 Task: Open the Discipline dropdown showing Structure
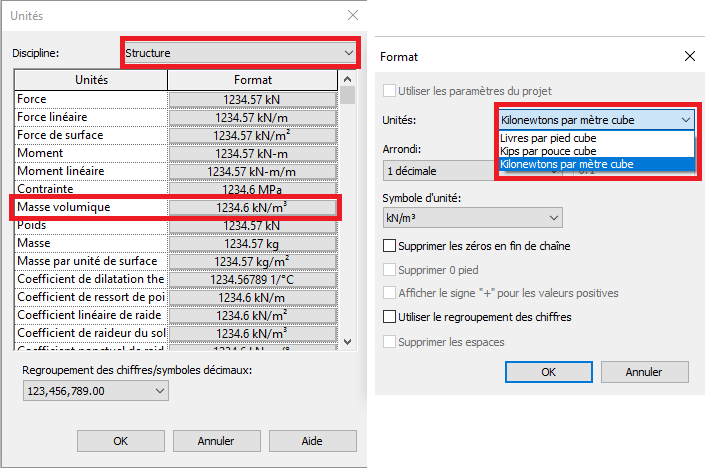(x=239, y=52)
